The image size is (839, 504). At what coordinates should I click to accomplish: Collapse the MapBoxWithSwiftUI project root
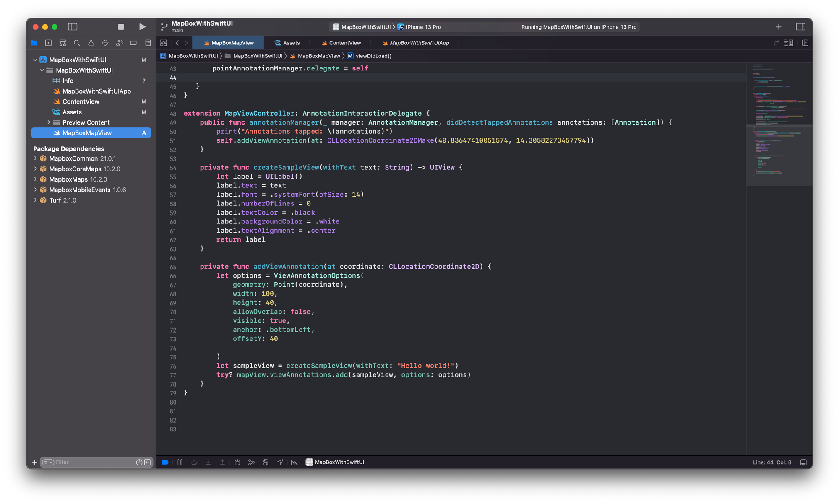(35, 60)
